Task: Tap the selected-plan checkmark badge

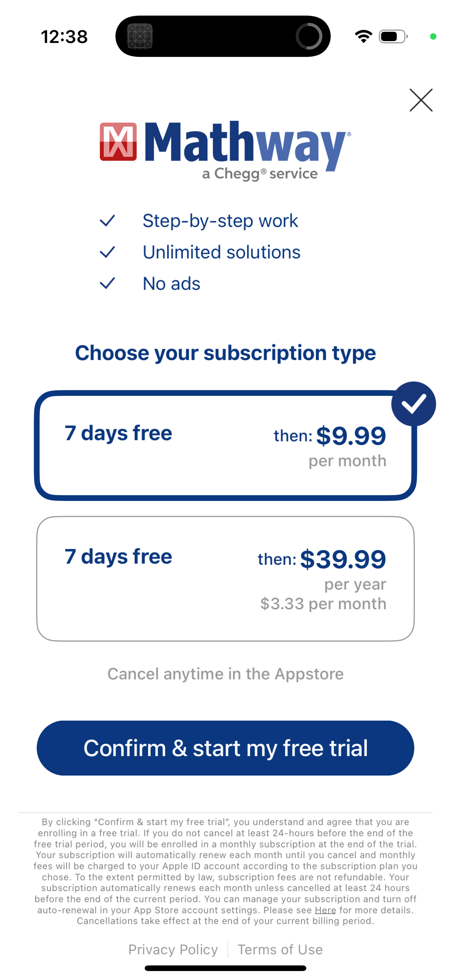Action: (x=413, y=404)
